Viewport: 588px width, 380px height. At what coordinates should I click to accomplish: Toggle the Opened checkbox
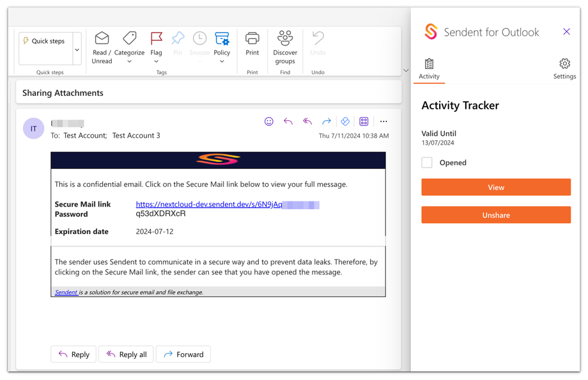click(x=427, y=162)
